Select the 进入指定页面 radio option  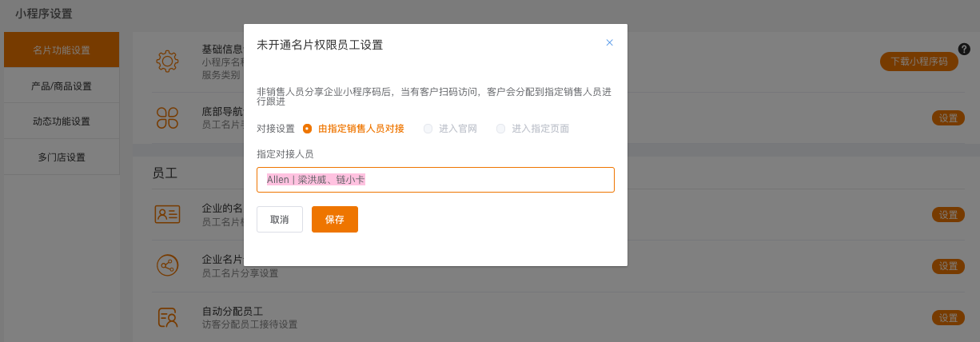click(501, 129)
